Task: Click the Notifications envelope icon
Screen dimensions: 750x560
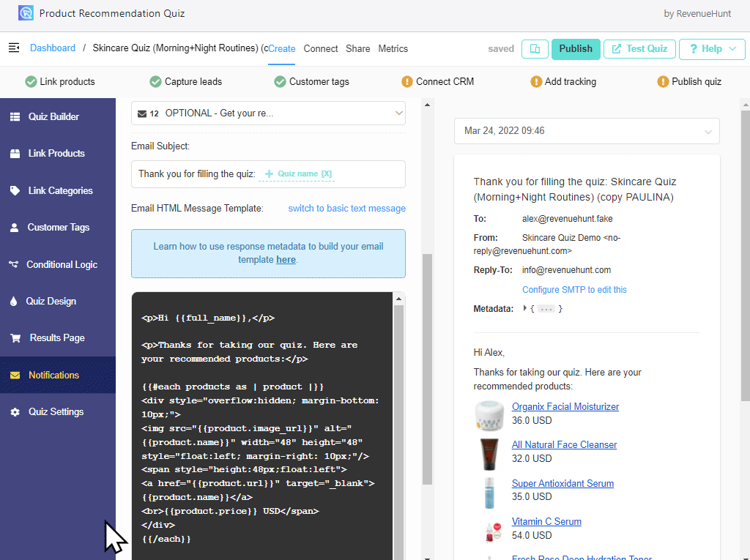Action: (x=15, y=376)
